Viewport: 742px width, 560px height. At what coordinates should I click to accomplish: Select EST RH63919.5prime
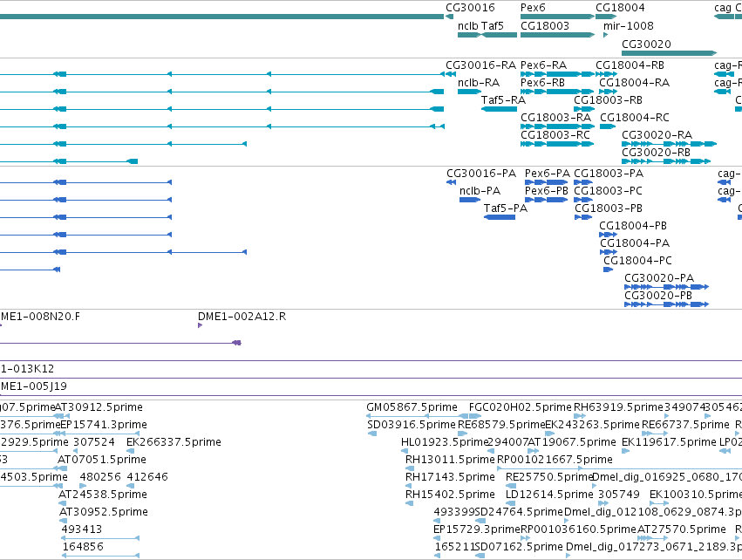pos(618,407)
